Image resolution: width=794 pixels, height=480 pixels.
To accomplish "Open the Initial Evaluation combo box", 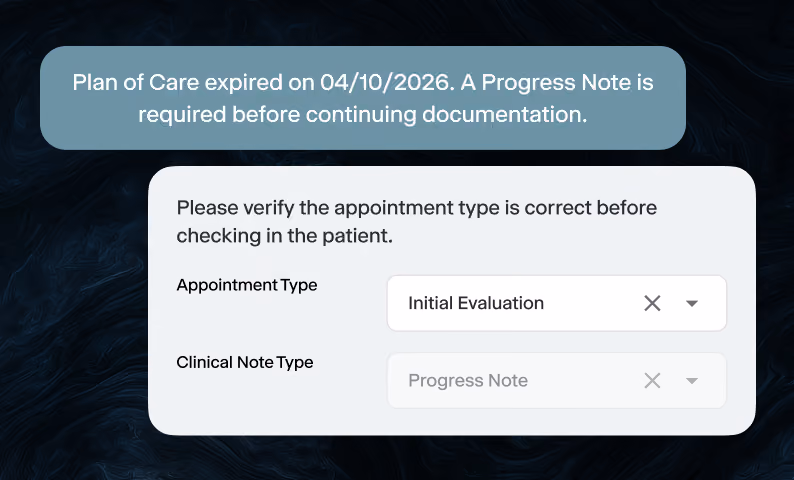I will click(x=557, y=303).
